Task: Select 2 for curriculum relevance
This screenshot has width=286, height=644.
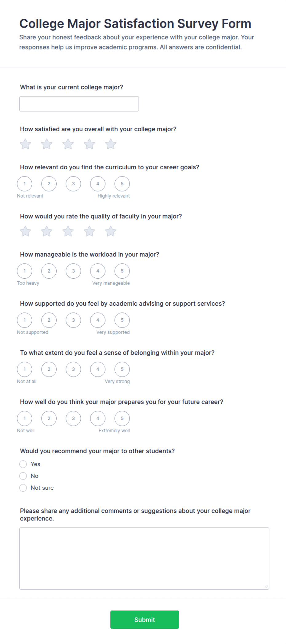Action: pyautogui.click(x=49, y=184)
